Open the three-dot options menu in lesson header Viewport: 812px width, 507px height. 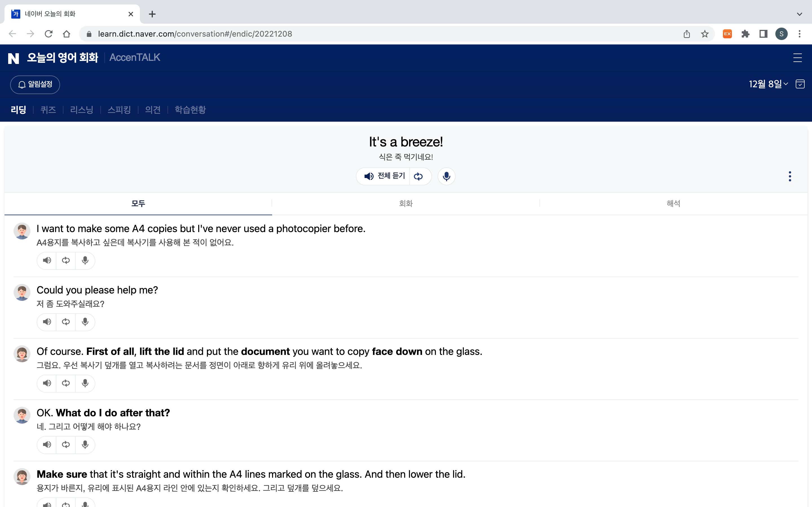click(x=790, y=176)
